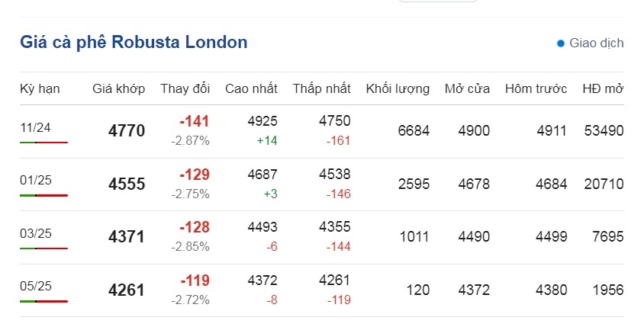The width and height of the screenshot is (644, 327).
Task: Click the HĐ mở column header
Action: coord(603,88)
